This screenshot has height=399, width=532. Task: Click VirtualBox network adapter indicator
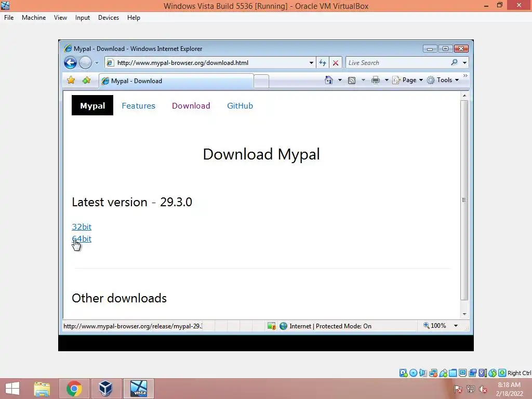pyautogui.click(x=433, y=373)
